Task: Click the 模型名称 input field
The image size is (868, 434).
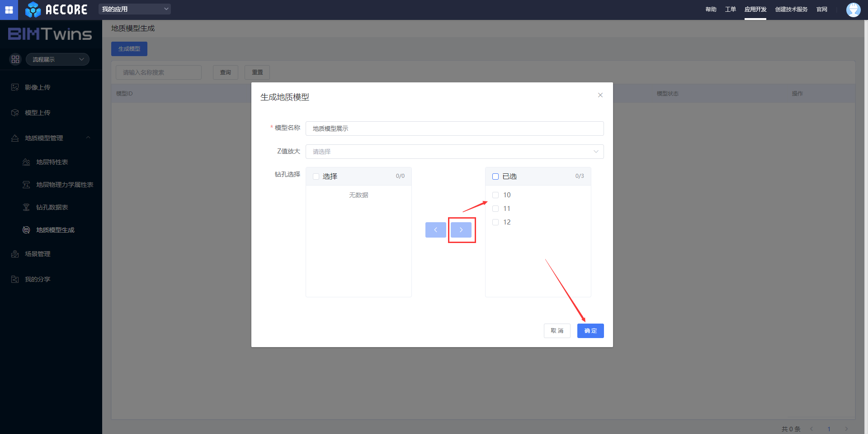Action: (x=454, y=129)
